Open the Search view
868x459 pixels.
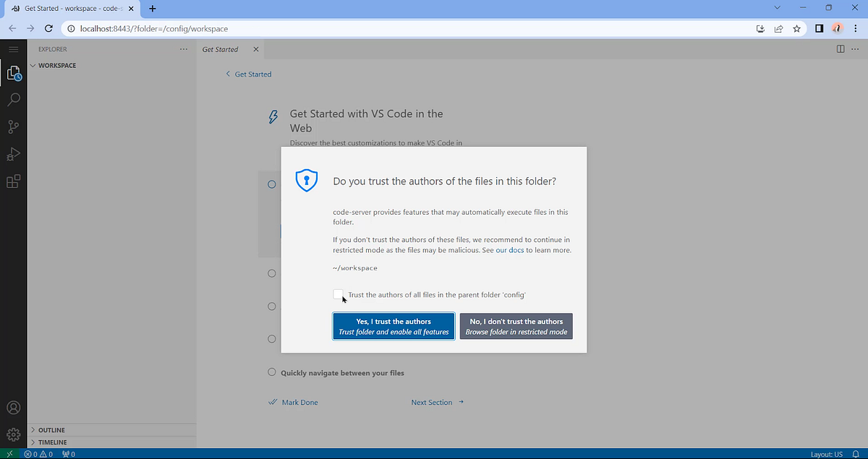pyautogui.click(x=13, y=100)
